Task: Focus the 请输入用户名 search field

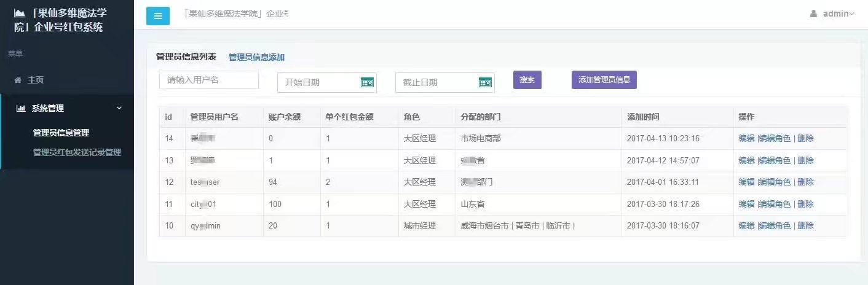Action: (x=208, y=80)
